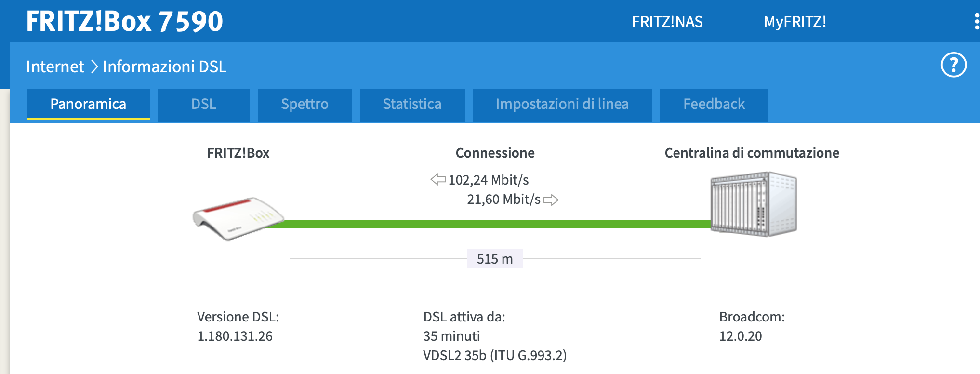Open the three-dot menu in header
Screen dimensions: 980x374
pos(977,22)
